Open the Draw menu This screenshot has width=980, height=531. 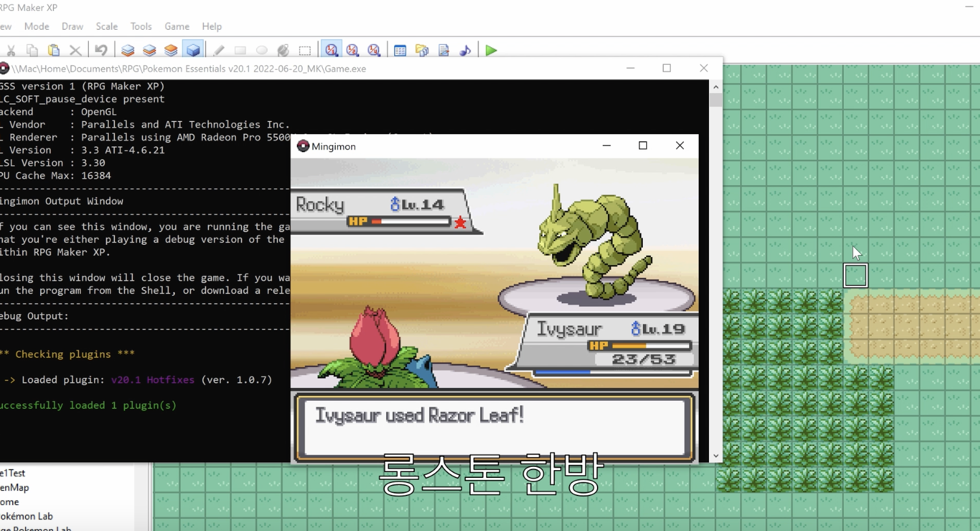[x=73, y=27]
